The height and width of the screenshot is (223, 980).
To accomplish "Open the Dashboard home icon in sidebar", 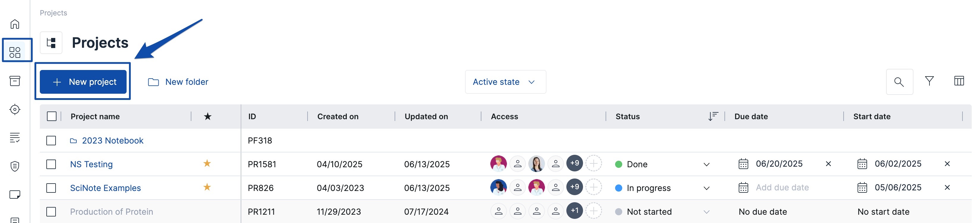I will click(x=15, y=23).
